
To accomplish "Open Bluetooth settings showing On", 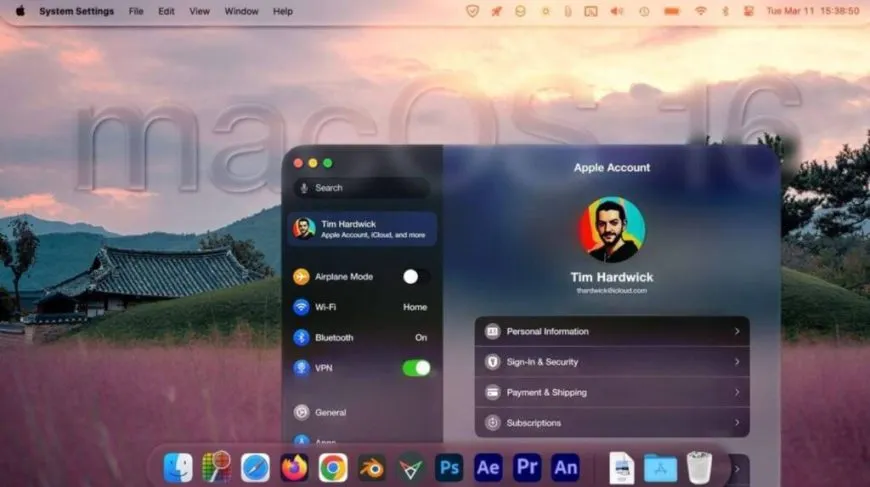I will click(362, 337).
